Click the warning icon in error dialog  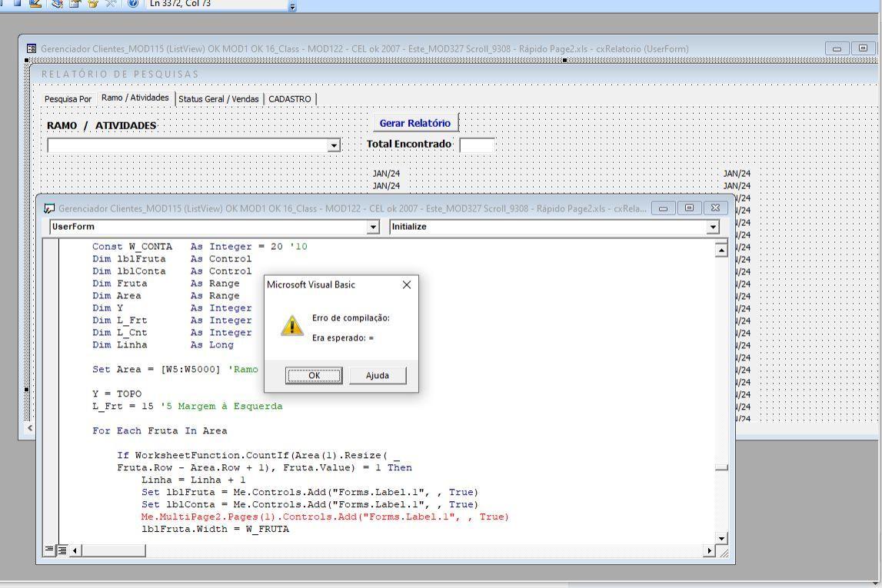(292, 326)
